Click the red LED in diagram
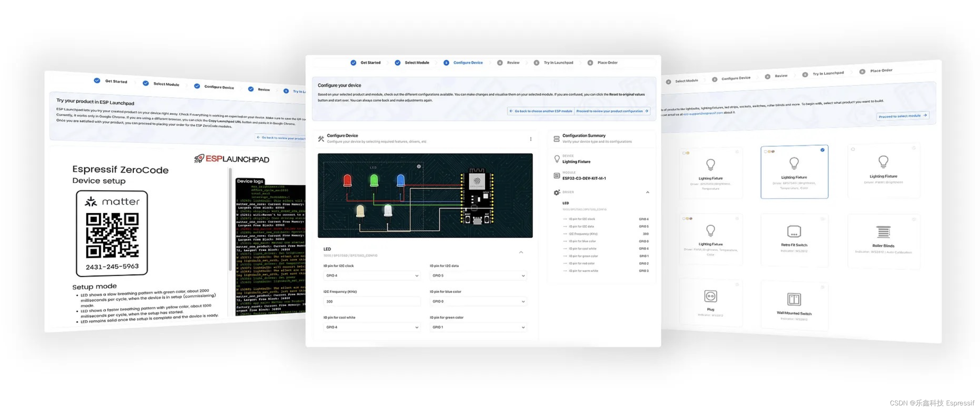 (347, 180)
